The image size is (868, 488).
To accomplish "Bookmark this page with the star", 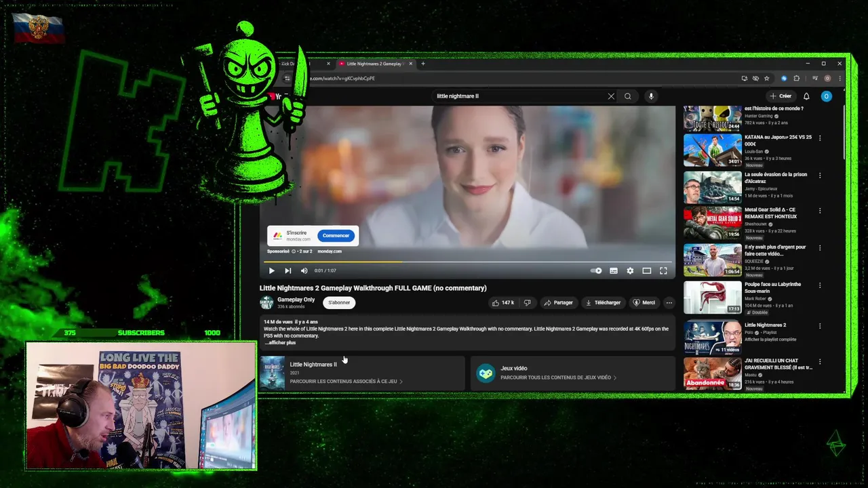I will click(766, 79).
